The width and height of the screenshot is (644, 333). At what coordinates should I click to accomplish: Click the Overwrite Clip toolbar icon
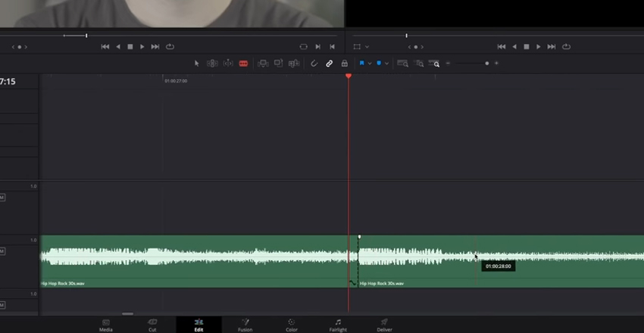click(x=278, y=64)
